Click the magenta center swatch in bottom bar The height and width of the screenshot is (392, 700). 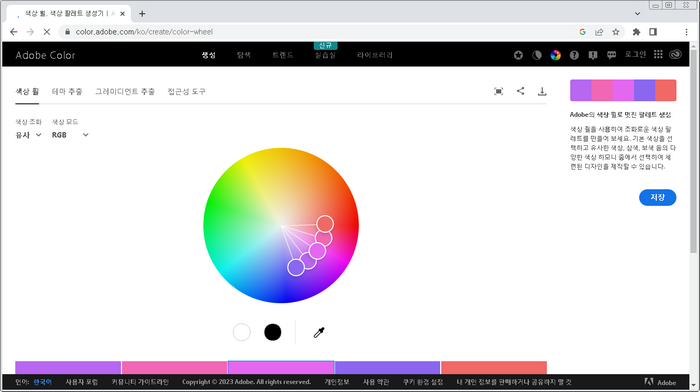[281, 367]
